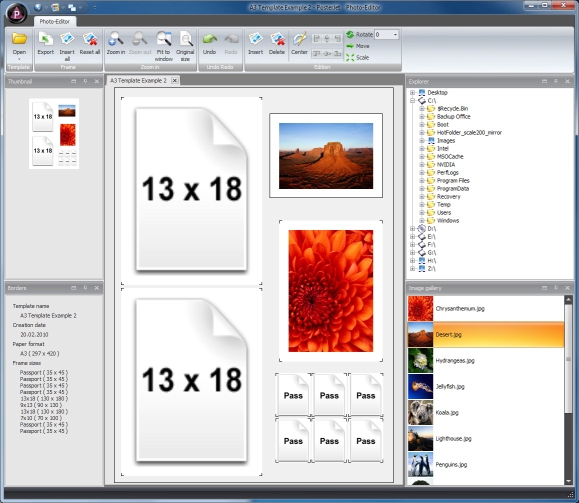Click 9x13 ( 90 x 130 ) frame size

(41, 405)
